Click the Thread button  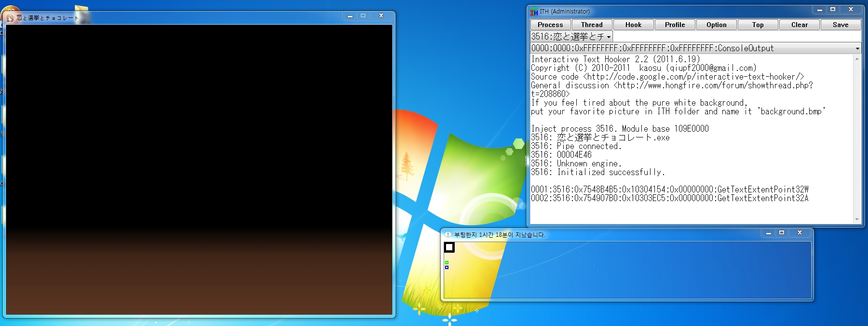pyautogui.click(x=592, y=25)
